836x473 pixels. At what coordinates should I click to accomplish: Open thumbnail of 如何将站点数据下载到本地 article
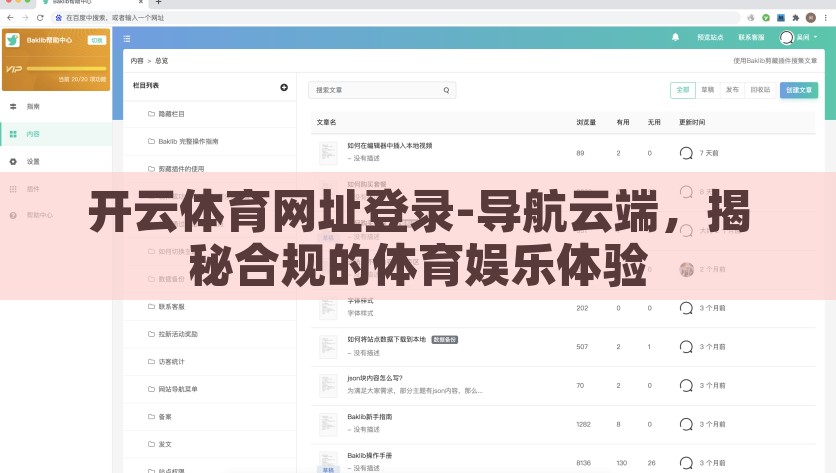(x=328, y=347)
